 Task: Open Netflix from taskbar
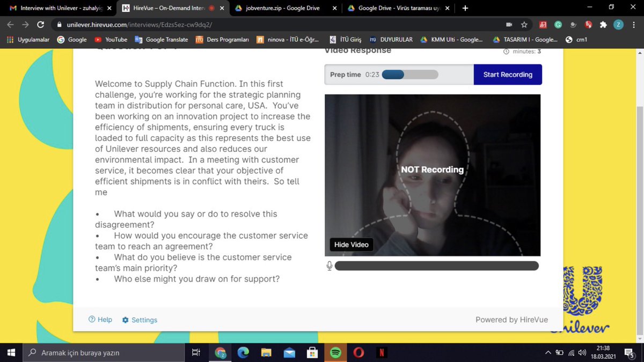pos(382,352)
